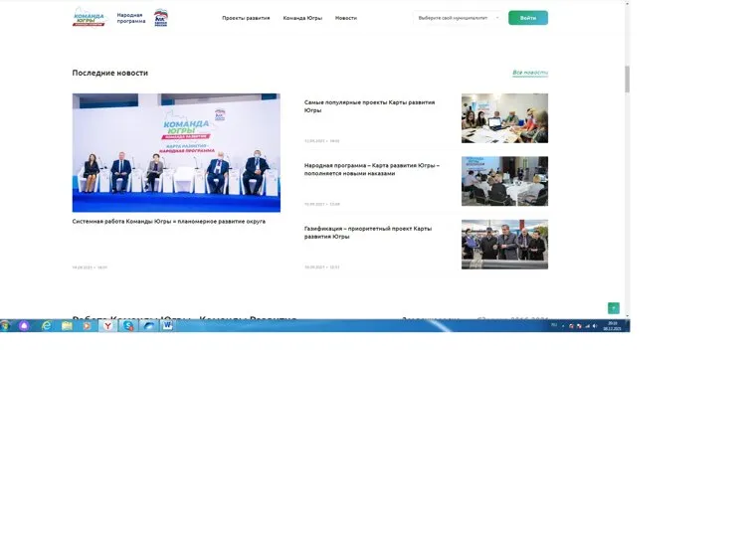Viewport: 756px width, 535px height.
Task: Click the green 'Войти' login button
Action: click(x=527, y=18)
